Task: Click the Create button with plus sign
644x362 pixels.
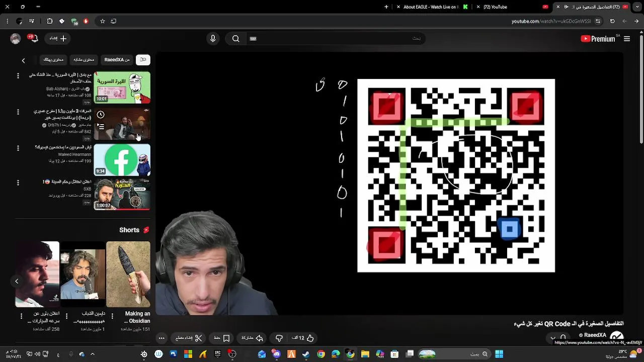Action: click(x=58, y=39)
